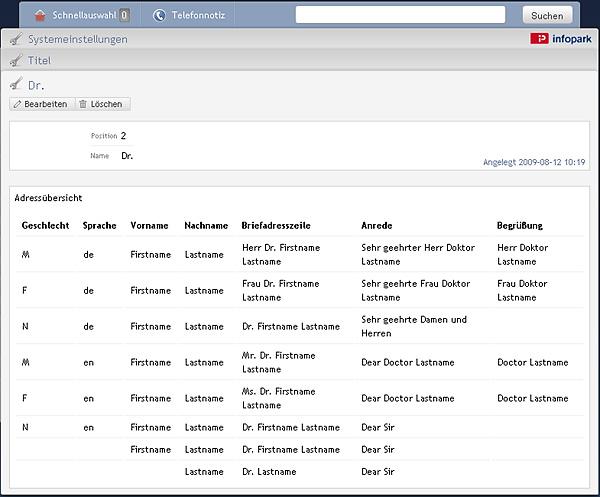Go to the Systemeinstellungen breadcrumb link
The width and height of the screenshot is (600, 497).
(78, 39)
